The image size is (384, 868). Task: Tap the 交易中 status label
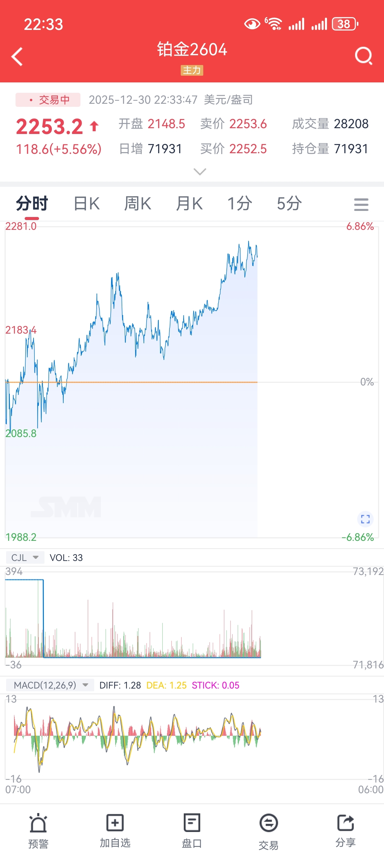click(x=48, y=100)
